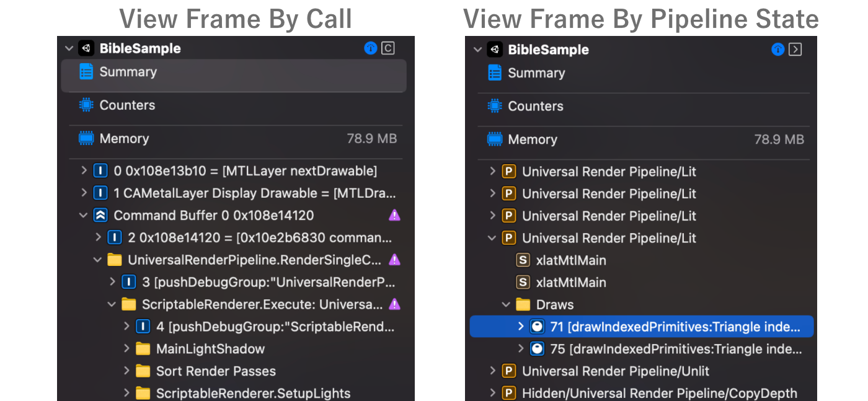Toggle the C view-by-call button

point(387,48)
